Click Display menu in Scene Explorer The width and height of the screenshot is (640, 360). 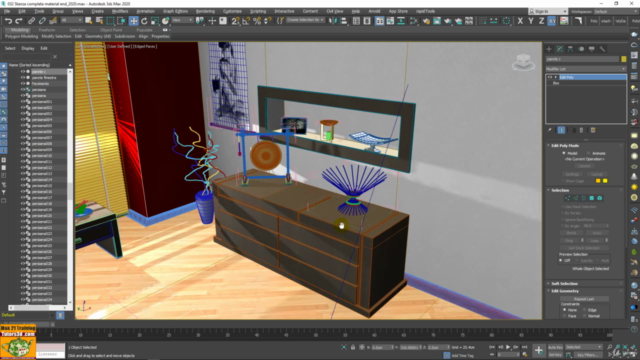pos(28,48)
